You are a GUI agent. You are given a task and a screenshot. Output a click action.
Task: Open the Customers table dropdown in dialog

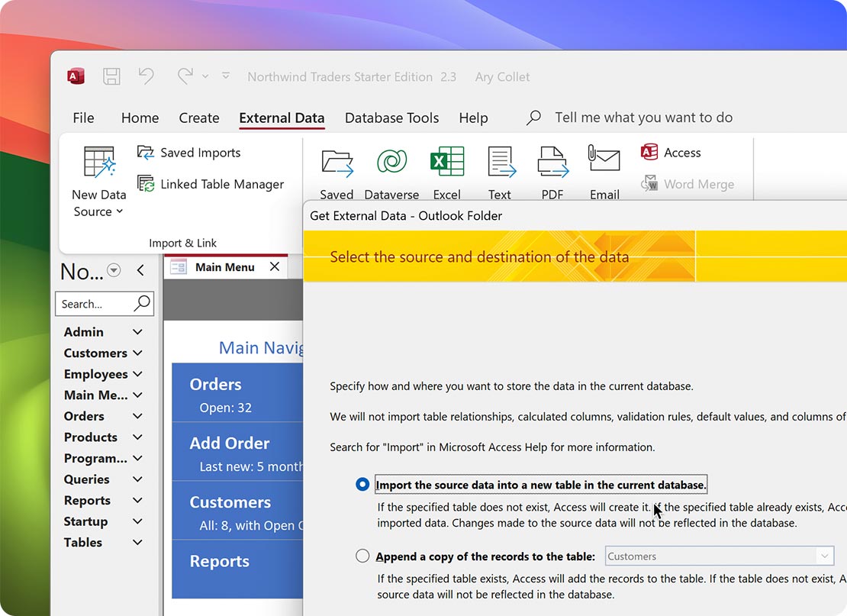tap(826, 556)
